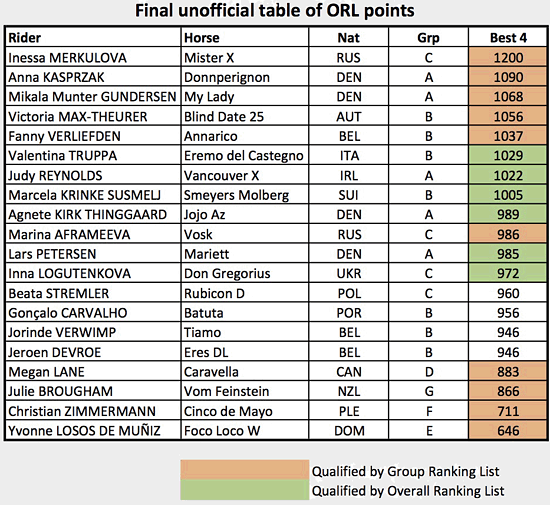Click Judy REYNOLDS rider name
The height and width of the screenshot is (505, 550).
[x=55, y=175]
